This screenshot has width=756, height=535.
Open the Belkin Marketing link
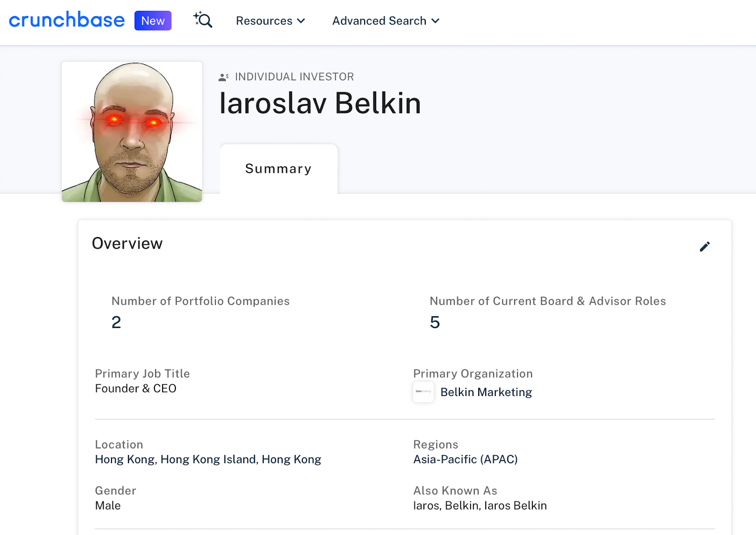486,392
